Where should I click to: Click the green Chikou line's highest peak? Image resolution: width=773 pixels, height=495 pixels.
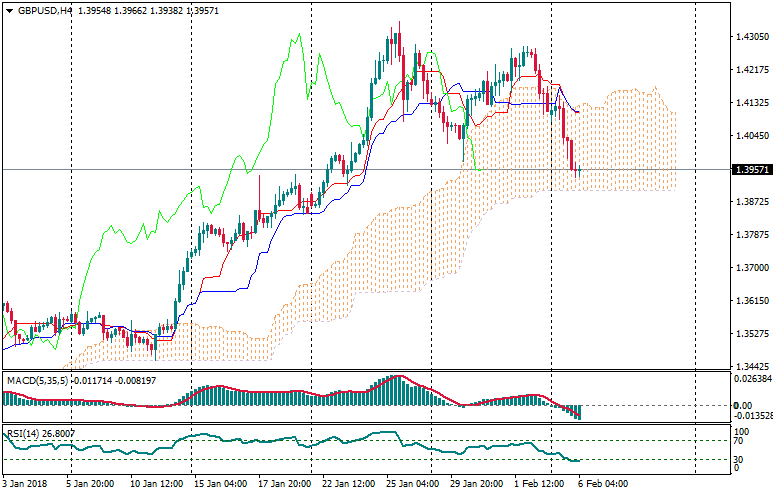pyautogui.click(x=299, y=37)
